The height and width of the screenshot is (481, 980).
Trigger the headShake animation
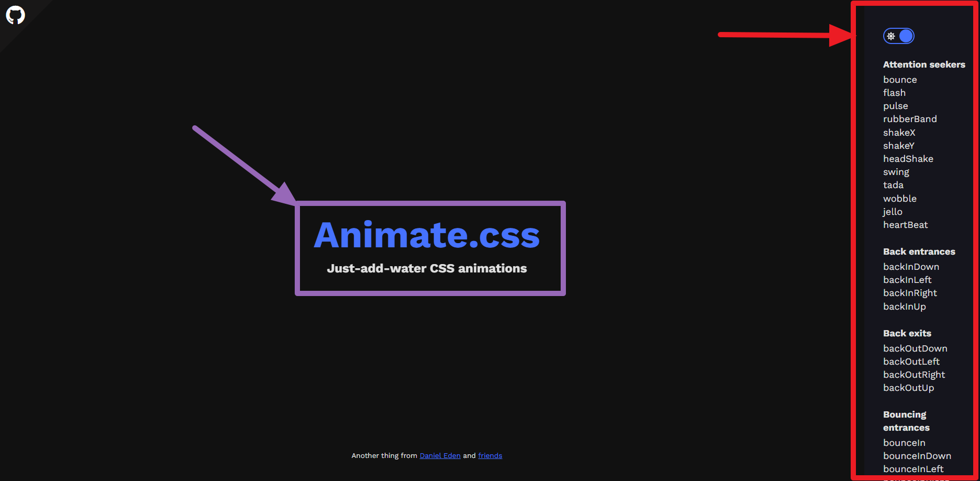[x=908, y=159]
